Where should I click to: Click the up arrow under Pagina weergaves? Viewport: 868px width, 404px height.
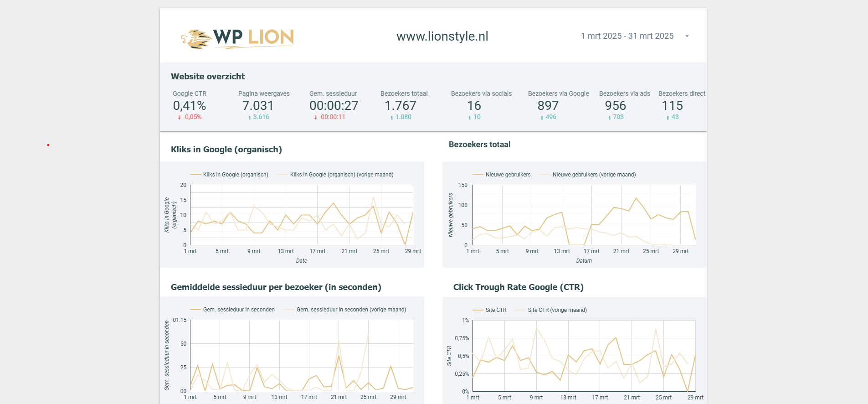tap(249, 118)
